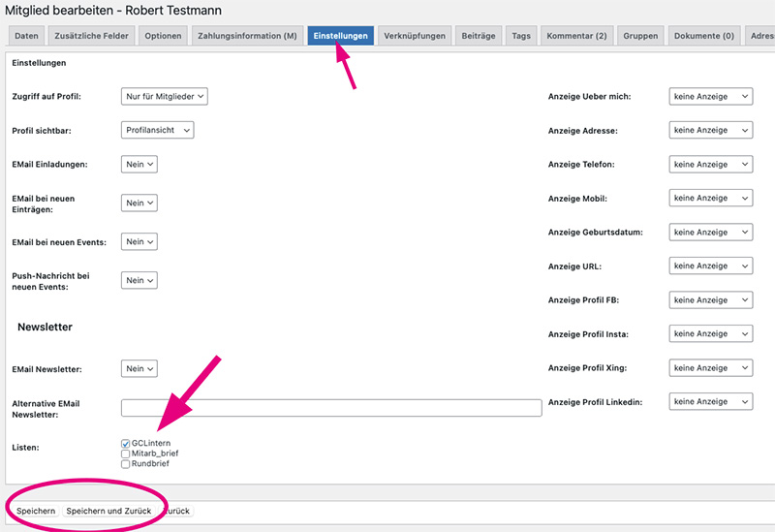Check the Rundbrief list checkbox

pyautogui.click(x=126, y=464)
